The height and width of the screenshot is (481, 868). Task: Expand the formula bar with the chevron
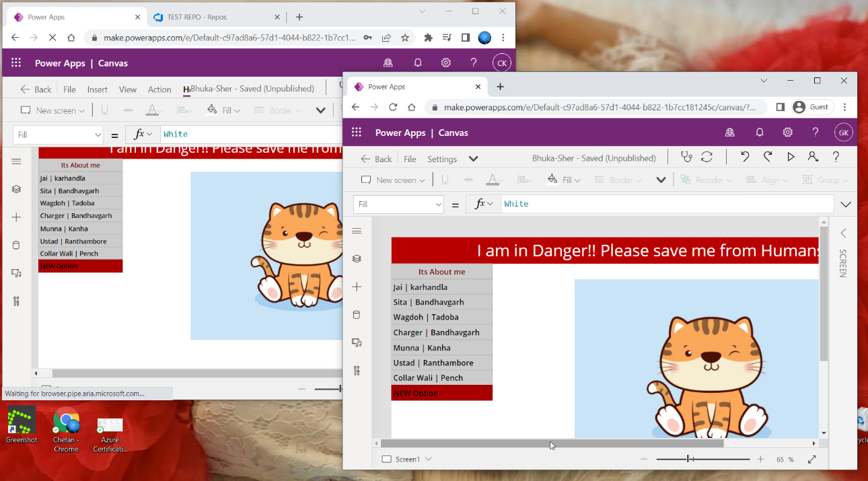pyautogui.click(x=845, y=204)
